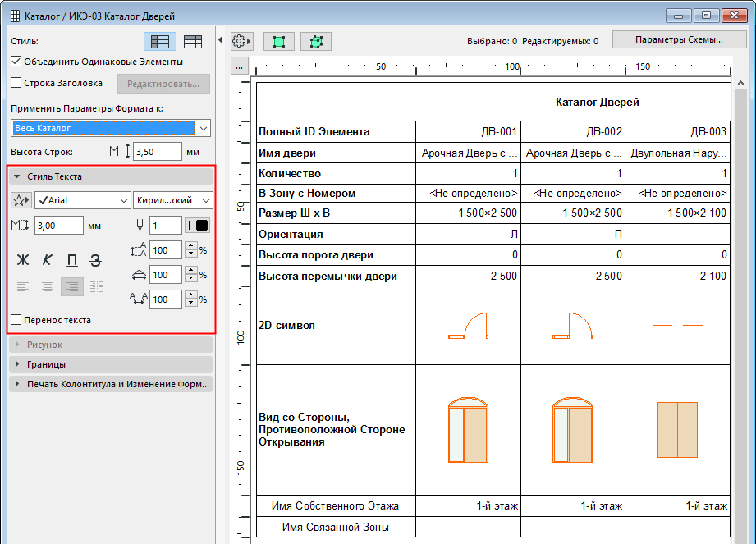756x544 pixels.
Task: Select the Каталог Дверей title cell
Action: point(597,103)
